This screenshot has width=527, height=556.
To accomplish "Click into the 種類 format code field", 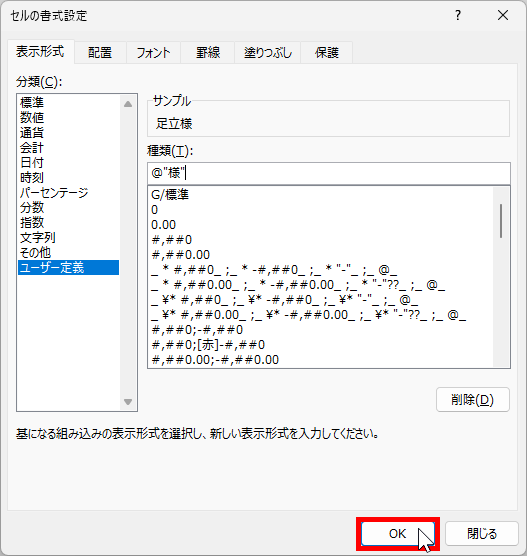I will coord(329,173).
